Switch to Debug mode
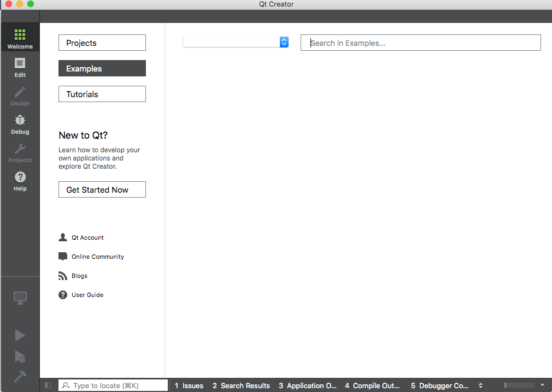This screenshot has width=552, height=392. tap(20, 125)
